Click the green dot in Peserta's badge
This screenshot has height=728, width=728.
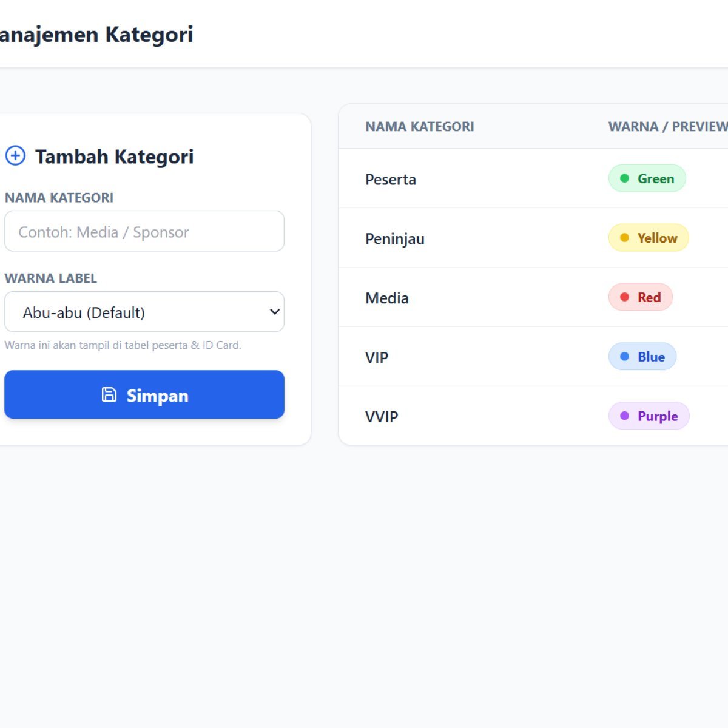click(x=624, y=178)
